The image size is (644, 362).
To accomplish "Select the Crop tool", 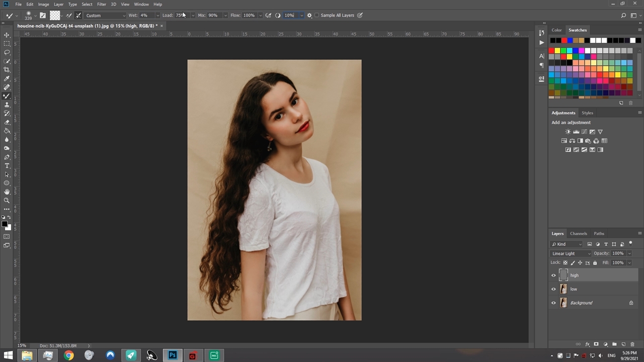I will pos(7,70).
